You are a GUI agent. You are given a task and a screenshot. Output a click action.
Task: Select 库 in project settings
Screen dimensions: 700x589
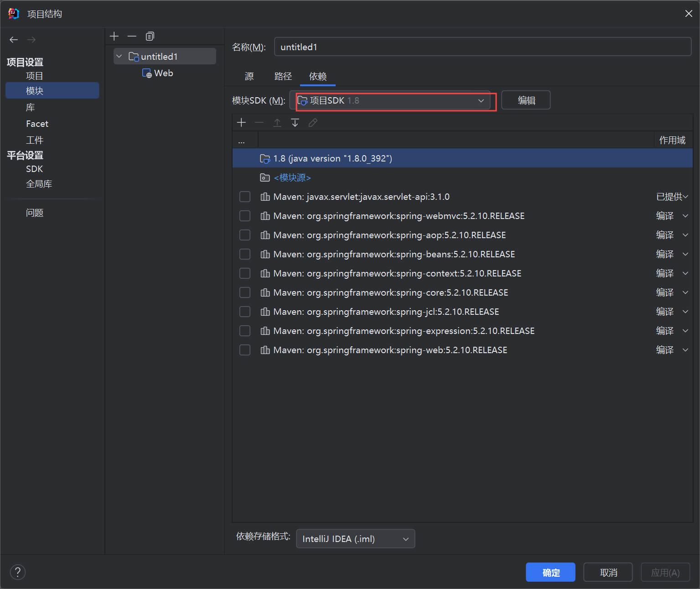[30, 107]
